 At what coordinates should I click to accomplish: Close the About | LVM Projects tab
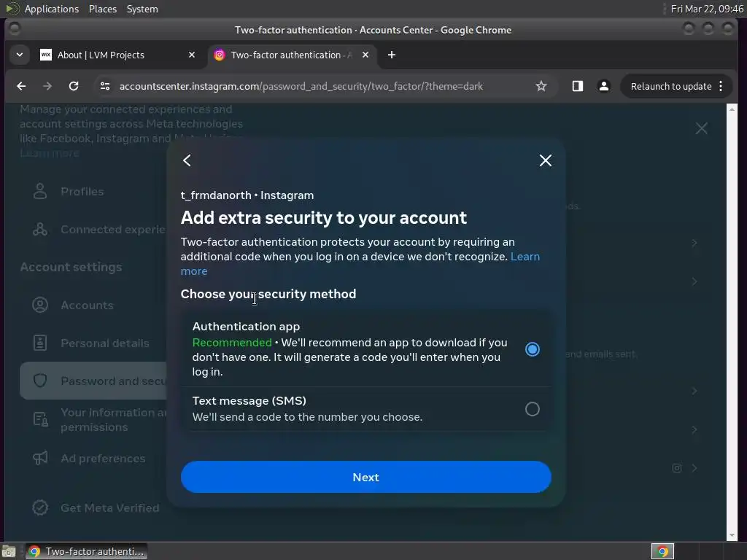coord(192,55)
